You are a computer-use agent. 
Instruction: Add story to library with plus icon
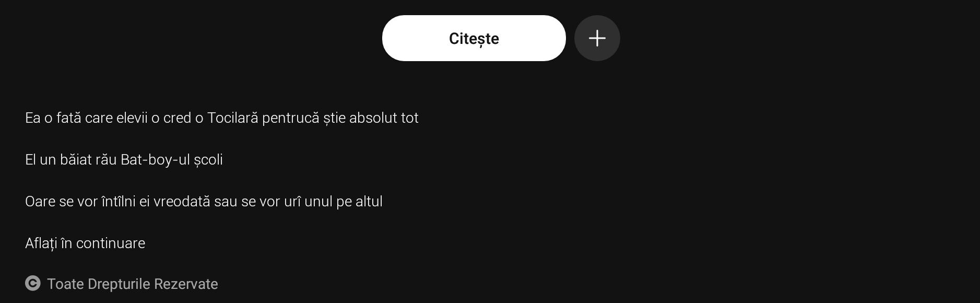[x=597, y=38]
